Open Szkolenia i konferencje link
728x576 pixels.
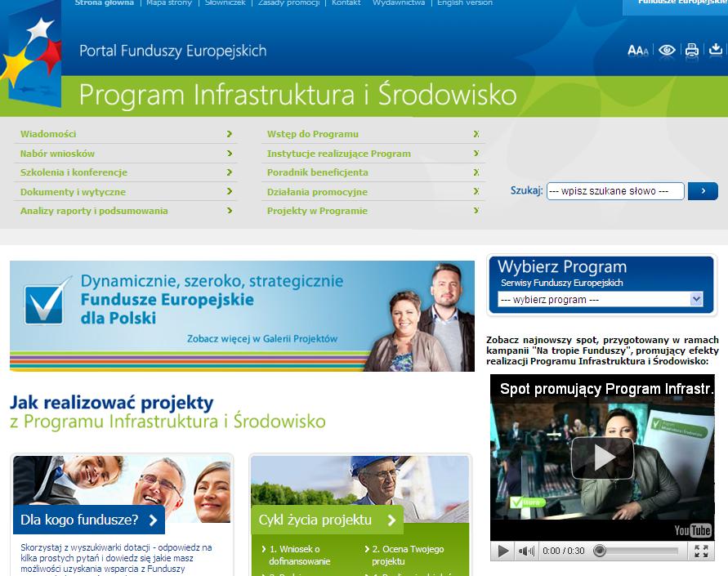pyautogui.click(x=74, y=172)
